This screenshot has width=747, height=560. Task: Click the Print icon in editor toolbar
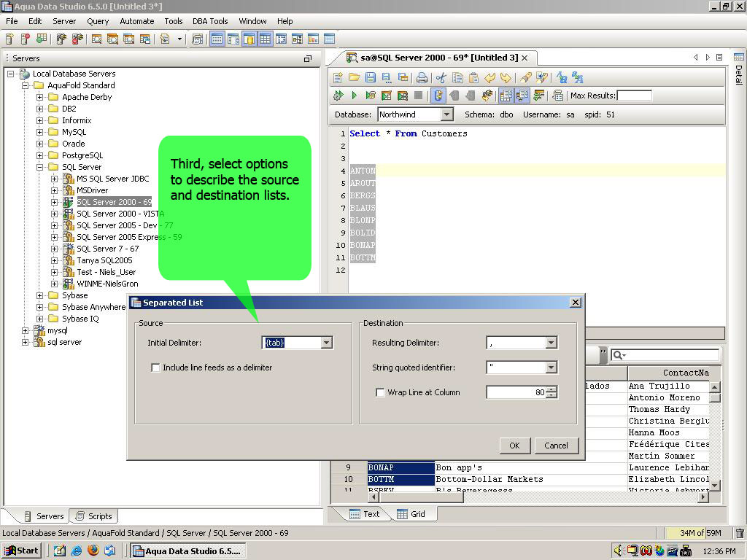pos(422,77)
